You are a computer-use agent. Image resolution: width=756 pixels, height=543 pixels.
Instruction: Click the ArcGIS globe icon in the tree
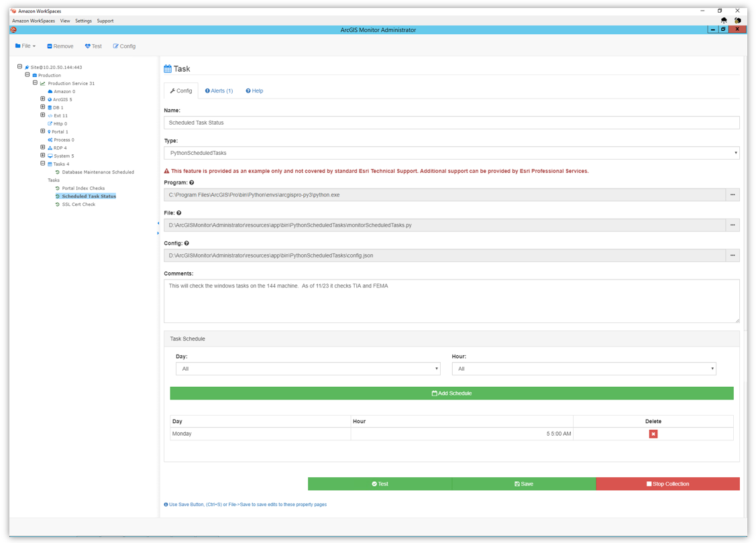point(49,99)
